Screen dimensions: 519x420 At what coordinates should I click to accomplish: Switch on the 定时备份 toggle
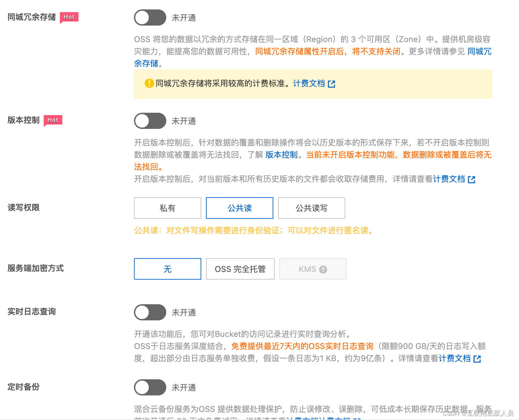150,387
